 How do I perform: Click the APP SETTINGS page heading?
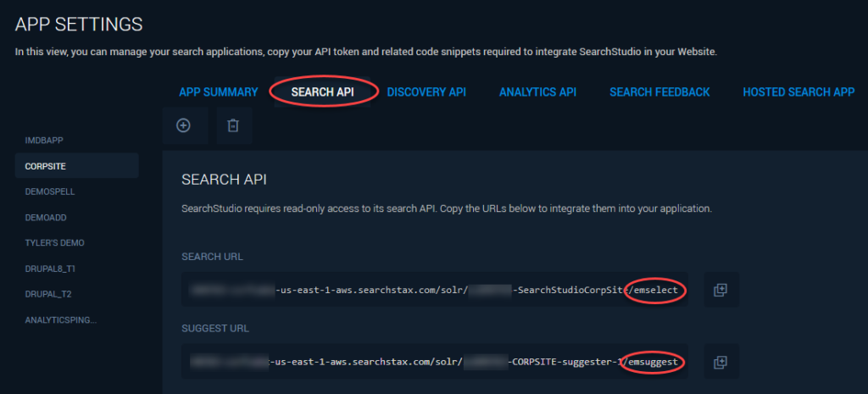79,25
